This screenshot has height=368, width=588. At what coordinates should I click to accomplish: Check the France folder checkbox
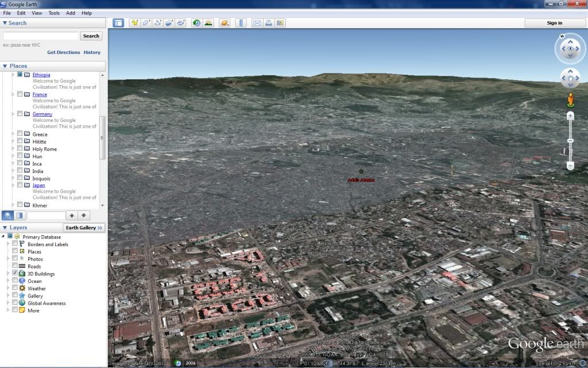[20, 94]
